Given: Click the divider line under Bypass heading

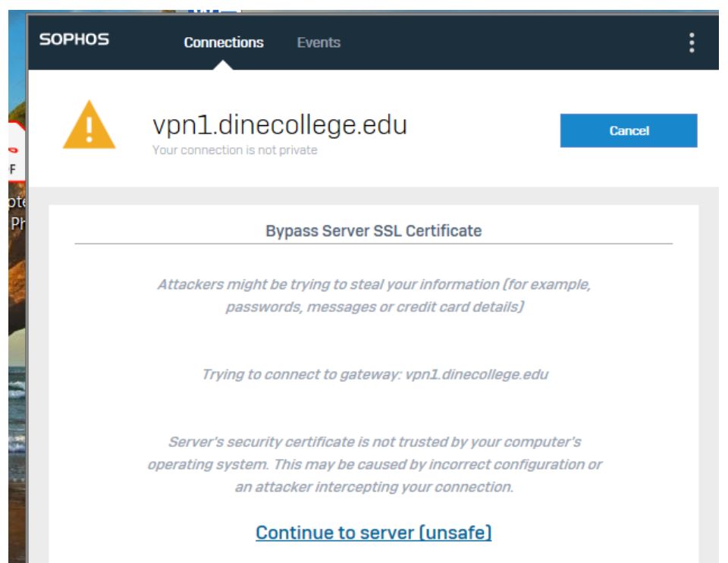Looking at the screenshot, I should [374, 244].
